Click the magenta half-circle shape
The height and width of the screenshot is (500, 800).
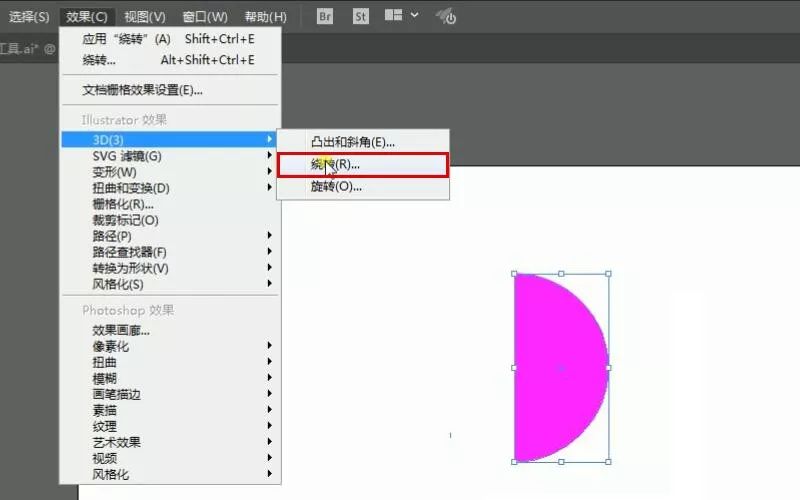(555, 368)
